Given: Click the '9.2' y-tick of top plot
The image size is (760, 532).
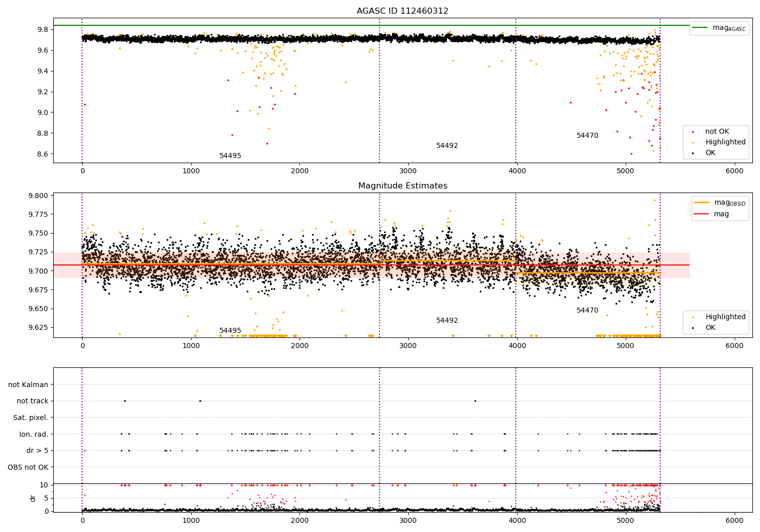Looking at the screenshot, I should pyautogui.click(x=43, y=92).
